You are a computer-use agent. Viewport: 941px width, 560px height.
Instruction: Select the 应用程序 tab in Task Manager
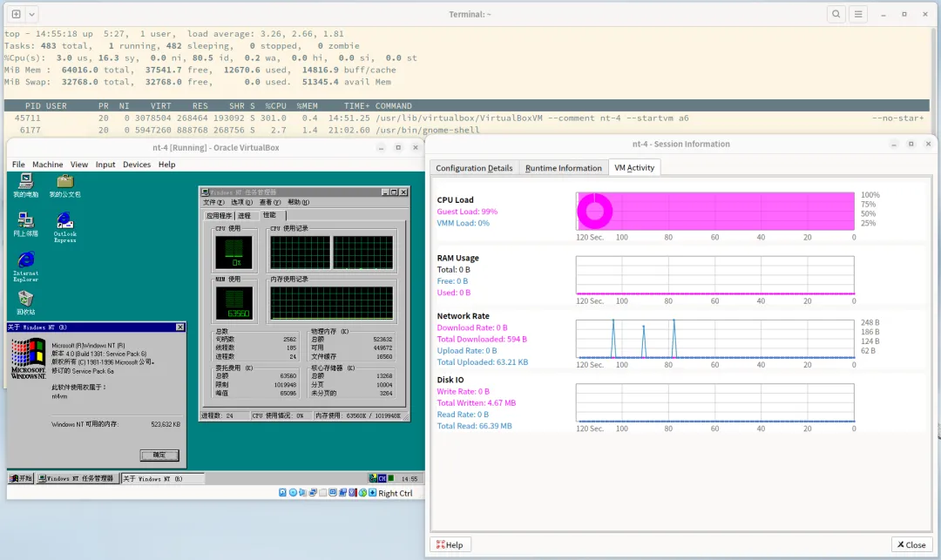pyautogui.click(x=218, y=215)
